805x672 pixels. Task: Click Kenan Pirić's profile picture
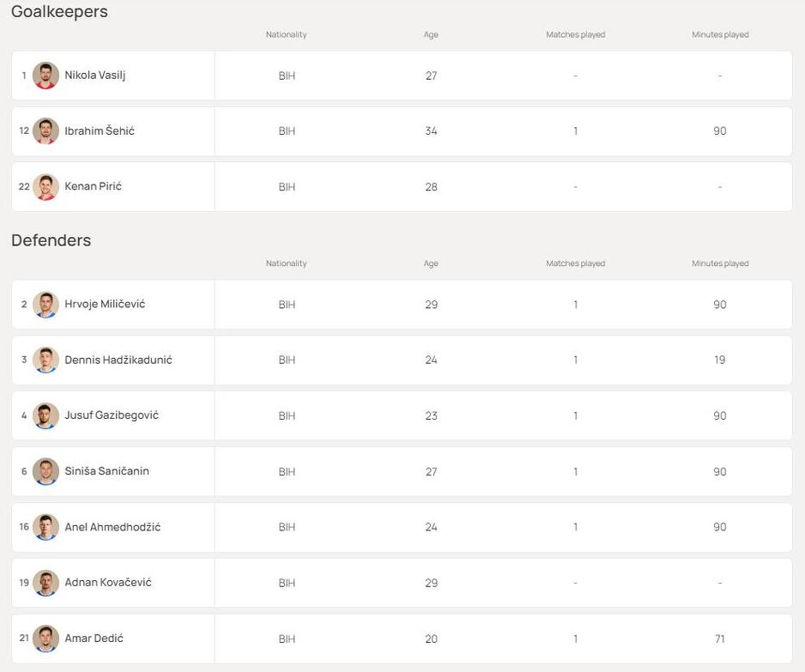click(x=45, y=187)
